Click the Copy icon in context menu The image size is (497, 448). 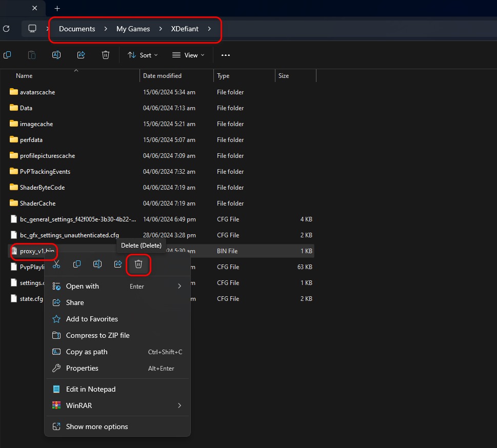coord(77,264)
